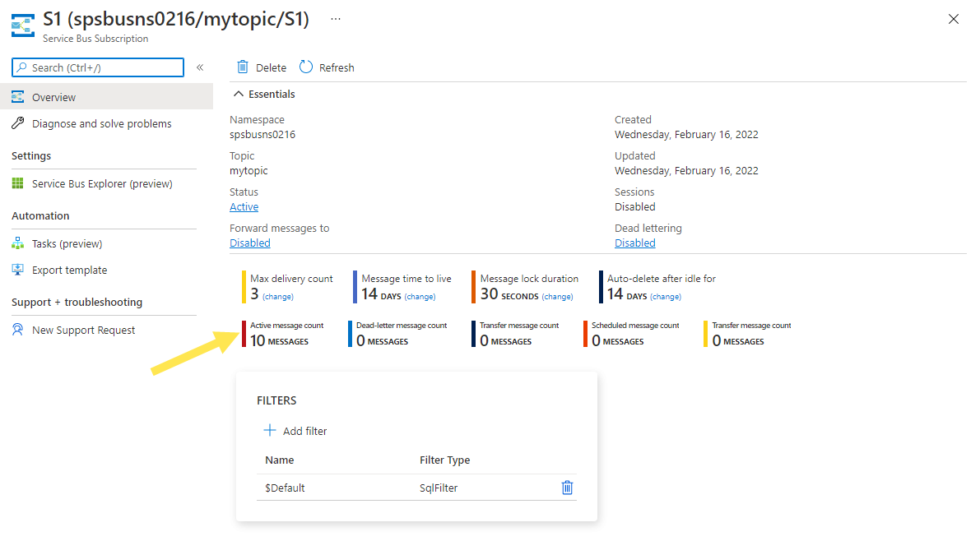
Task: Open Service Bus Explorer (preview)
Action: [103, 183]
